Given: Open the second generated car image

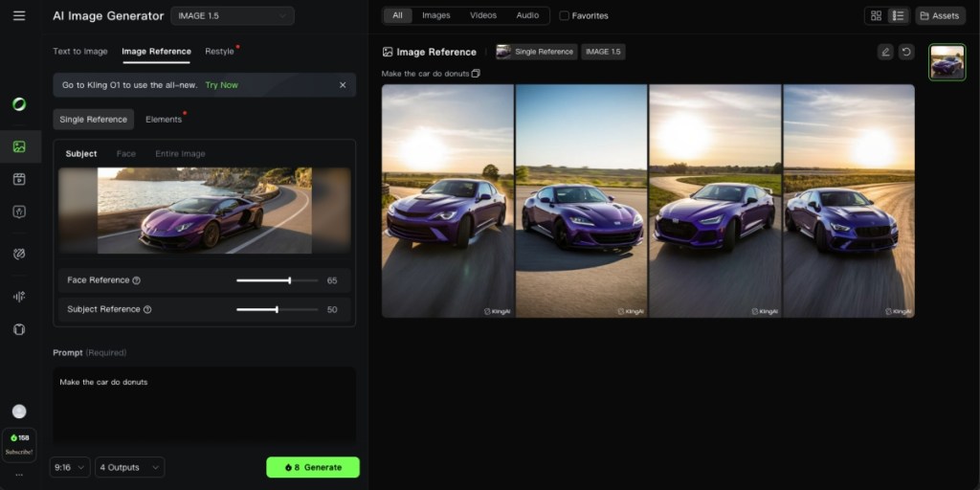Looking at the screenshot, I should (581, 201).
